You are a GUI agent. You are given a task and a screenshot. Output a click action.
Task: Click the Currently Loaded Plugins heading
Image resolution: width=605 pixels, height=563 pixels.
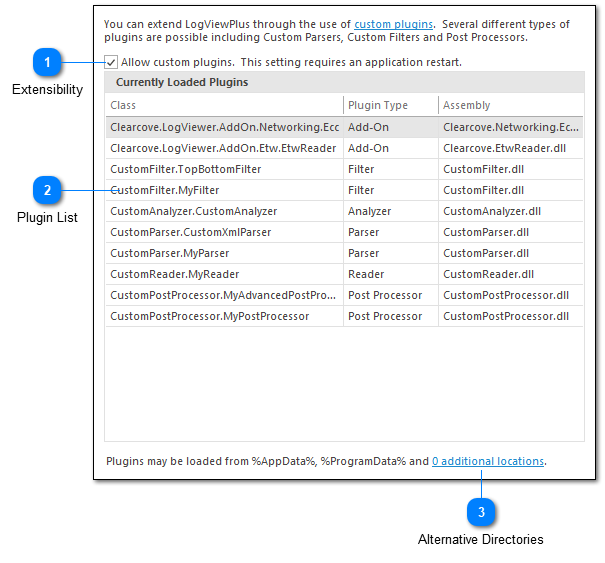pos(182,82)
